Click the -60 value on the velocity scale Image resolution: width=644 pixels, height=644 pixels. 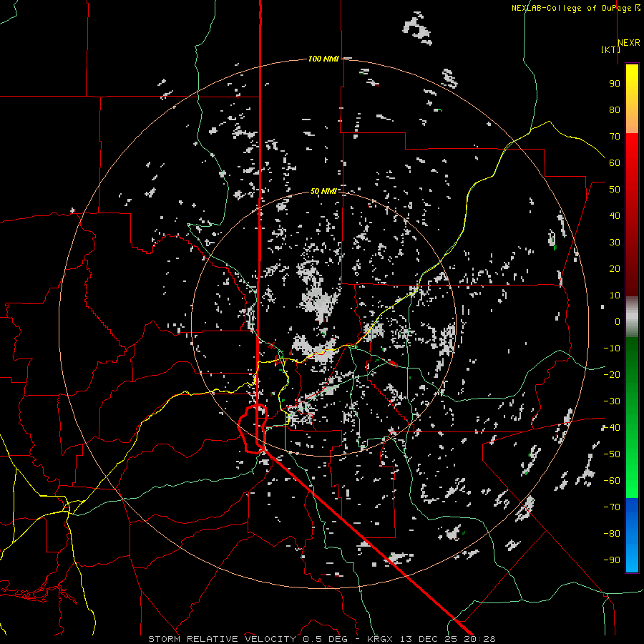(x=612, y=481)
